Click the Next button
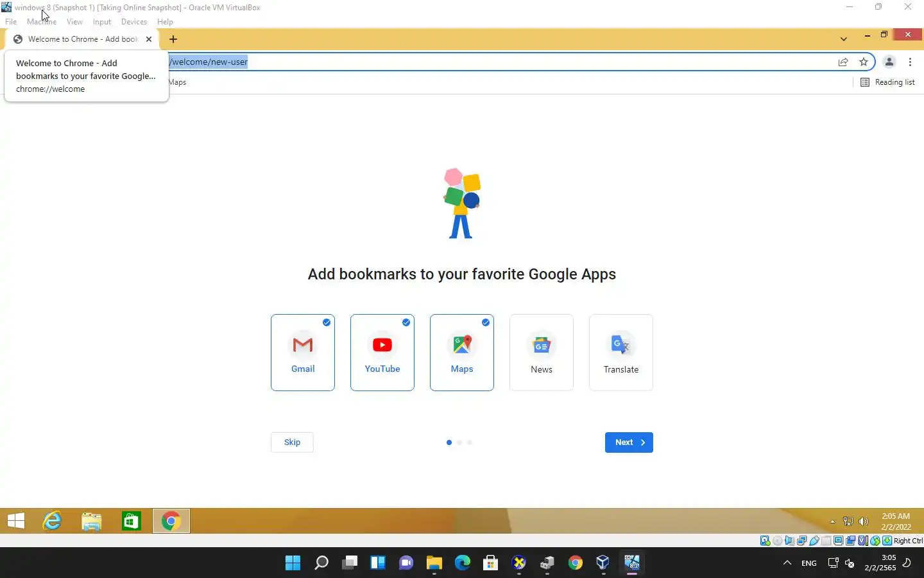 629,442
